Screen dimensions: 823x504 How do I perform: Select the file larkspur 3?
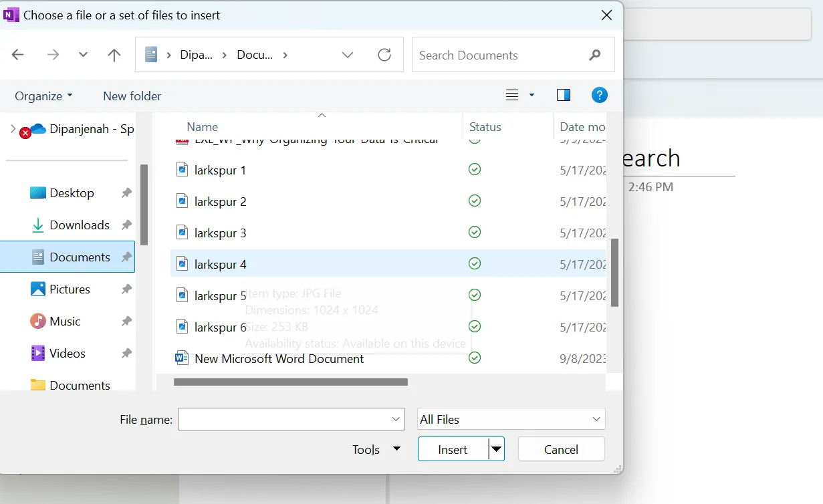pos(388,233)
